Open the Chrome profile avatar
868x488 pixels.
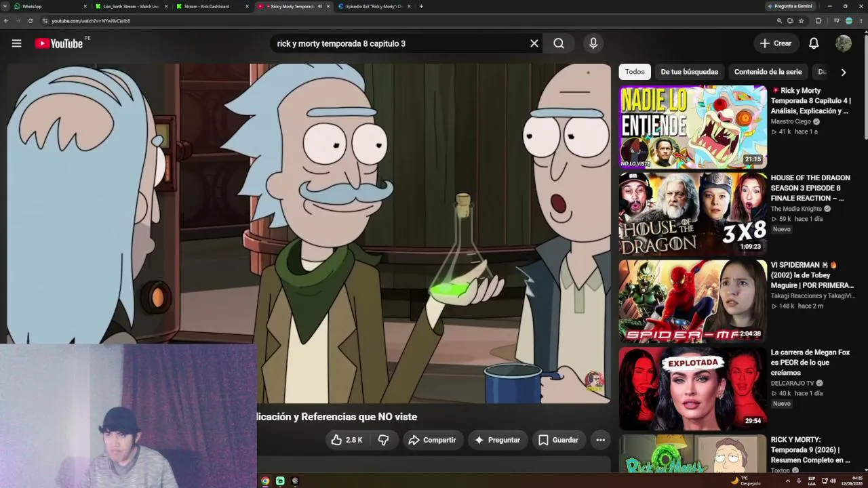[x=848, y=21]
